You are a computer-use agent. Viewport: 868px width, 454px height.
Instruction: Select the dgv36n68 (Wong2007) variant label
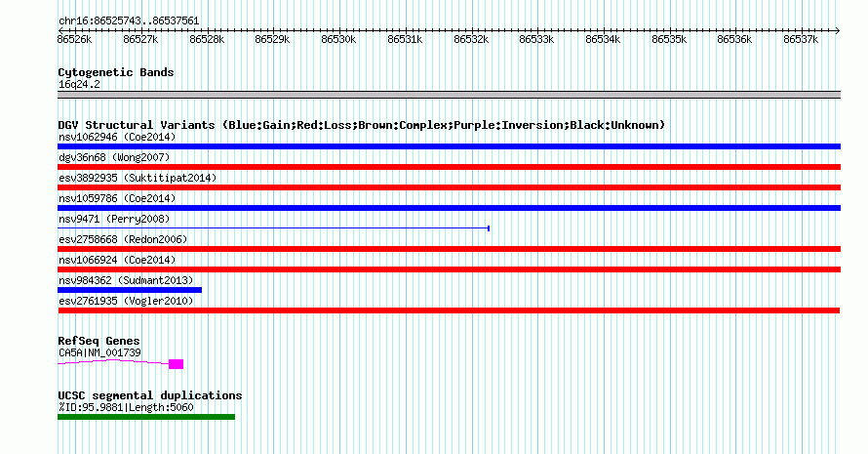tap(114, 157)
